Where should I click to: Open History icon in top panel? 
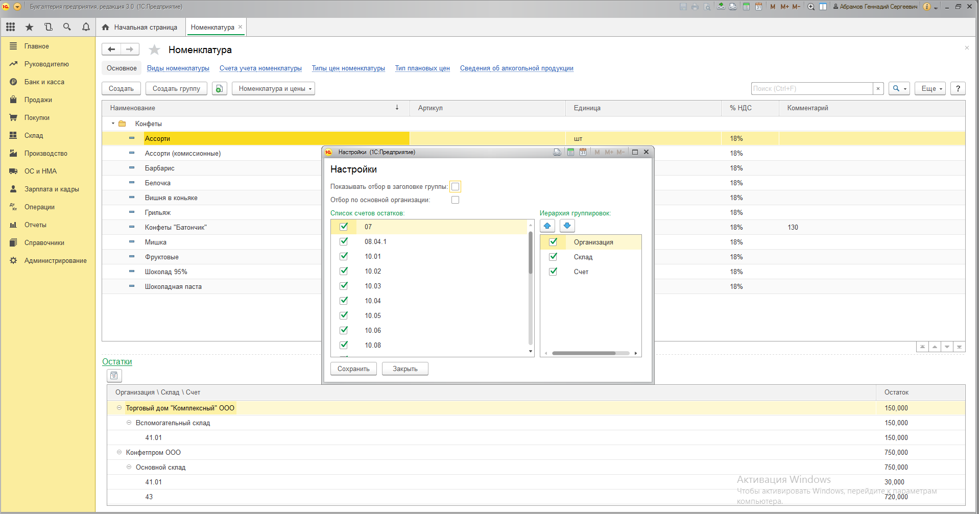click(48, 27)
